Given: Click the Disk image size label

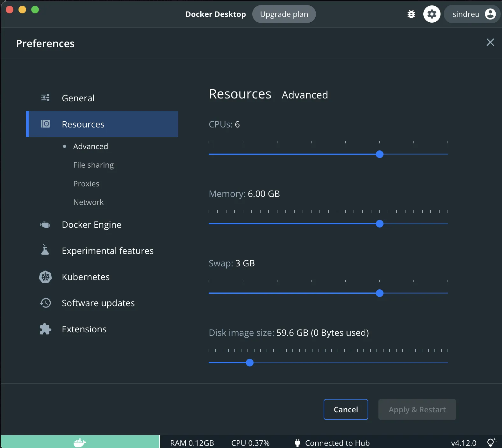Looking at the screenshot, I should [x=289, y=333].
